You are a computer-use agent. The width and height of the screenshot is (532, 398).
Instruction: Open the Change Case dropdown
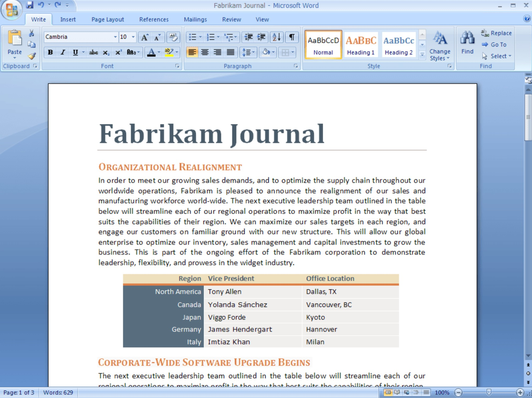[133, 52]
